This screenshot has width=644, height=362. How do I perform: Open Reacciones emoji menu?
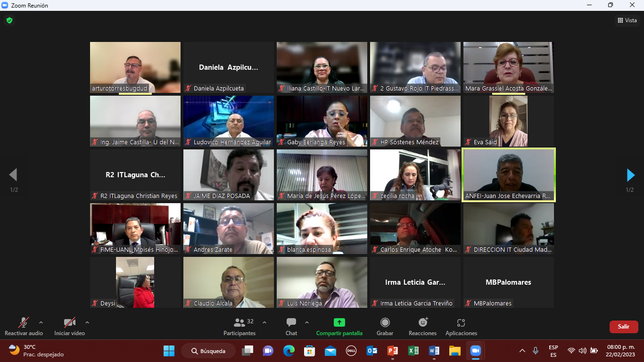click(x=423, y=326)
